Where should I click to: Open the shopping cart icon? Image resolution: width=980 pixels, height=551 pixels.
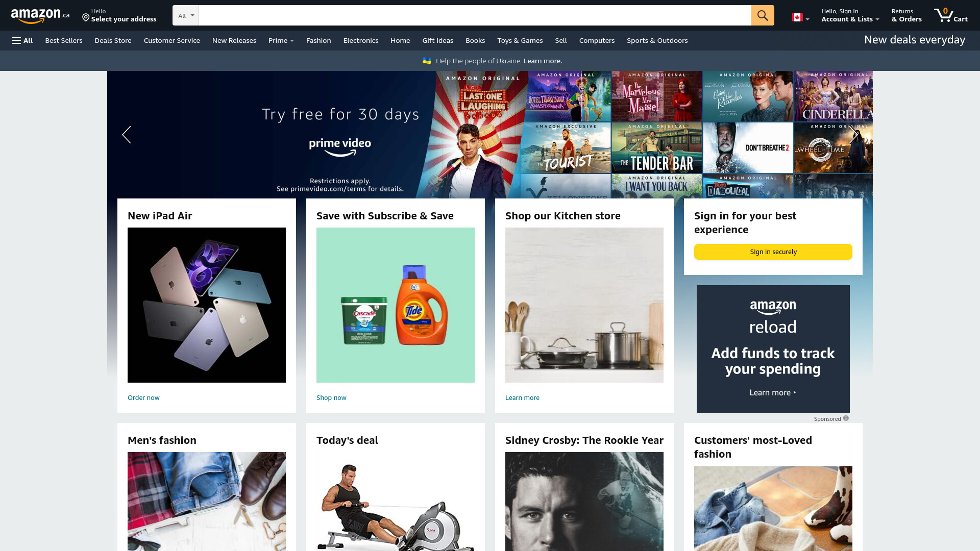point(950,15)
